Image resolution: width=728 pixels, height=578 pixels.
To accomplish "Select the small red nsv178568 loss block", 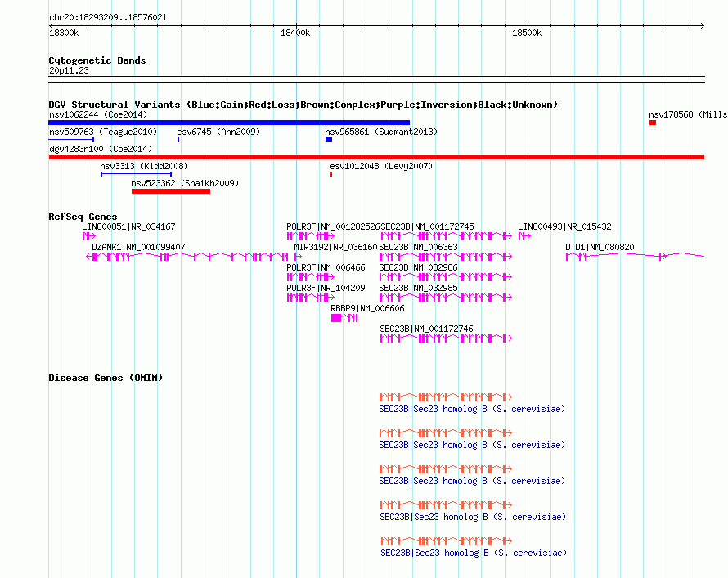I will [653, 123].
